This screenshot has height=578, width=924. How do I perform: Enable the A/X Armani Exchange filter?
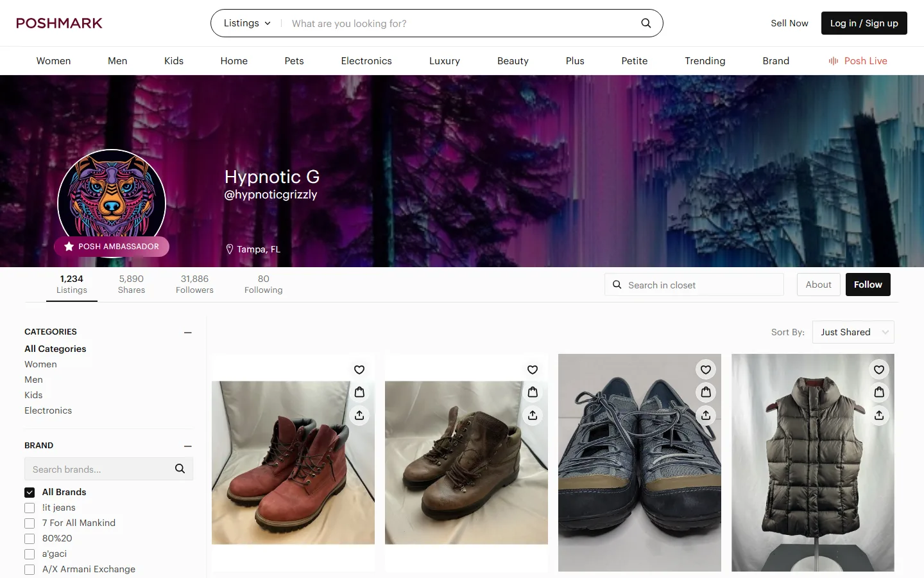[30, 570]
